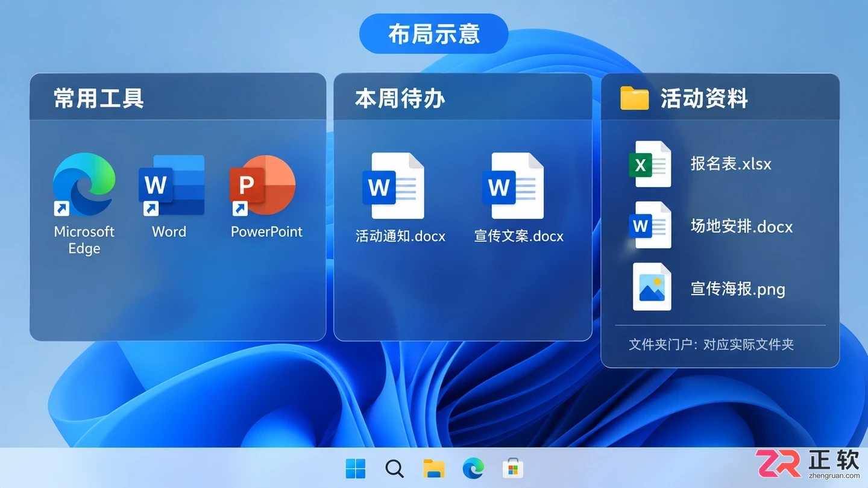This screenshot has width=868, height=488.
Task: Click the 场地安排.docx file name
Action: coord(741,227)
